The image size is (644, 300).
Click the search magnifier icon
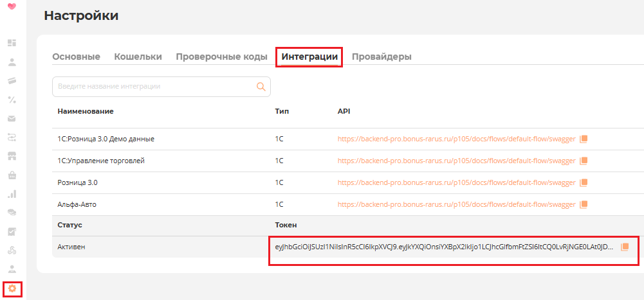[x=261, y=87]
